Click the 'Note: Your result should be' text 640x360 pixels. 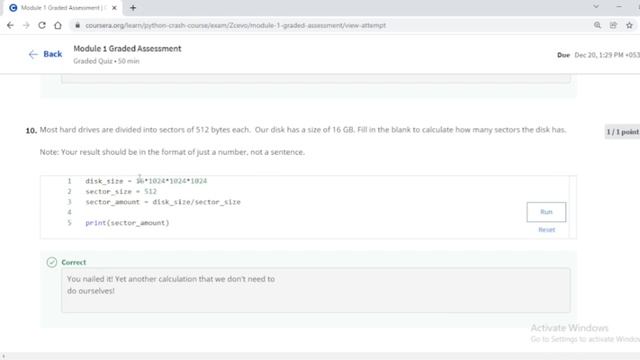pyautogui.click(x=172, y=152)
